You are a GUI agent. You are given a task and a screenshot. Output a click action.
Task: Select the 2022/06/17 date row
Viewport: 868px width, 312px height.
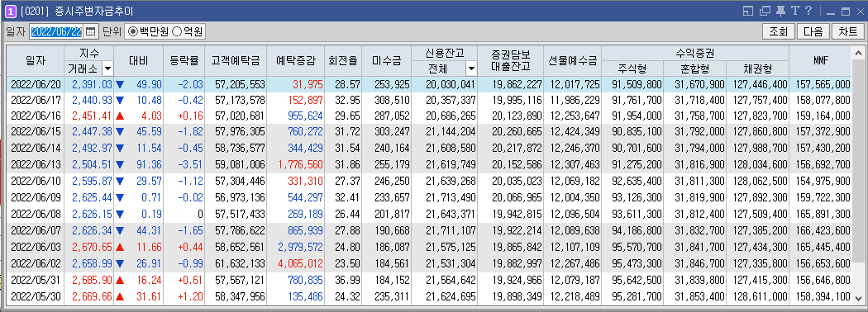[x=429, y=100]
